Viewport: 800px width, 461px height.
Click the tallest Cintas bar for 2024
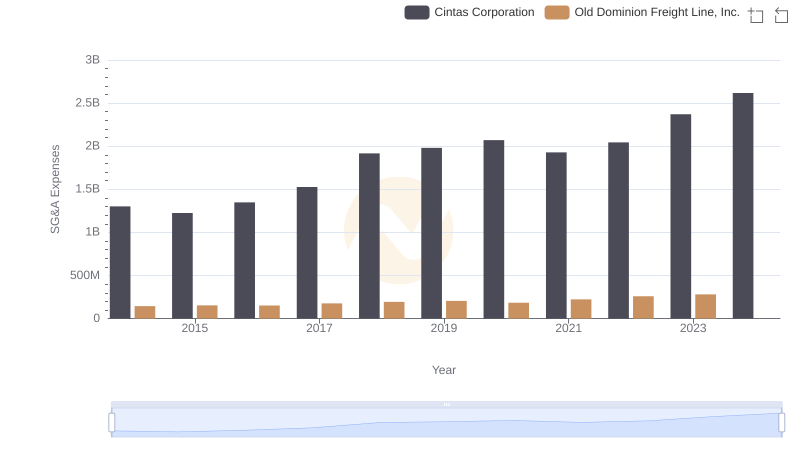pos(743,206)
